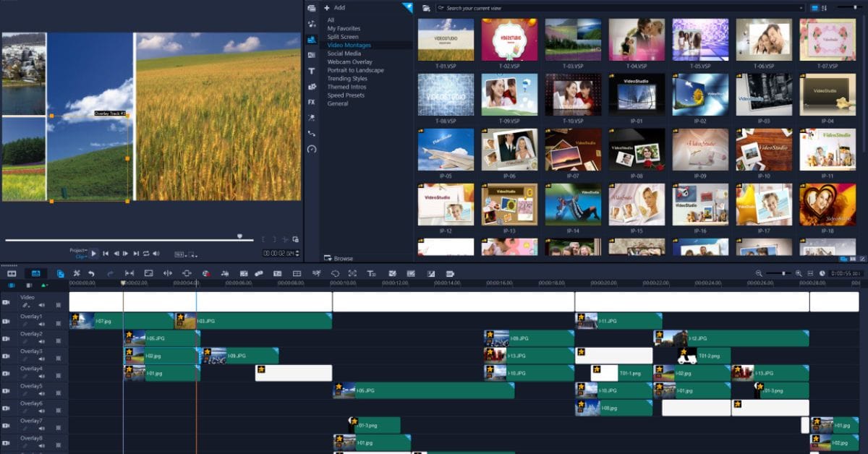868x454 pixels.
Task: Open the Sound library music-note icon
Action: click(x=312, y=24)
